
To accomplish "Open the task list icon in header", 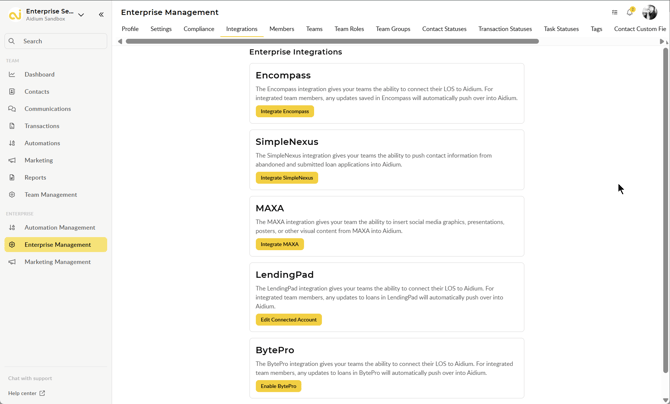I will [x=614, y=12].
